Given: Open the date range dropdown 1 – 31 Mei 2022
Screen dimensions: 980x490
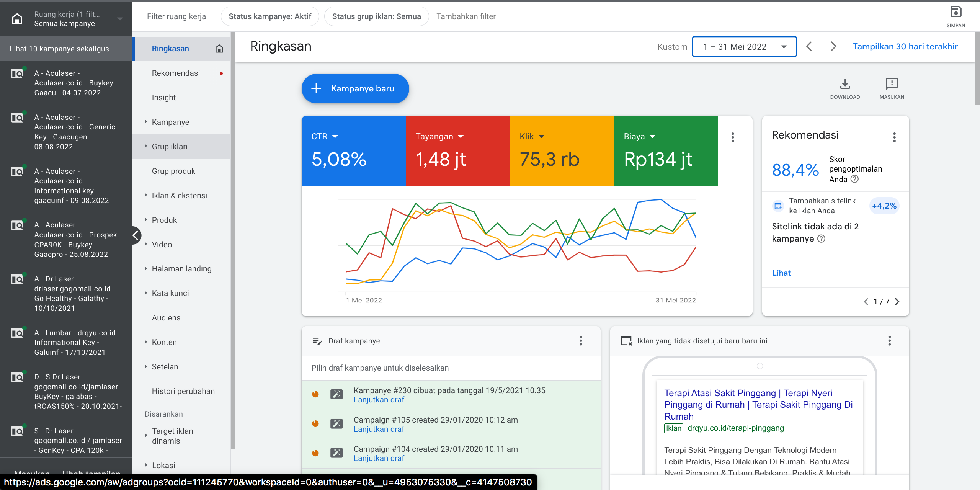Looking at the screenshot, I should [744, 46].
